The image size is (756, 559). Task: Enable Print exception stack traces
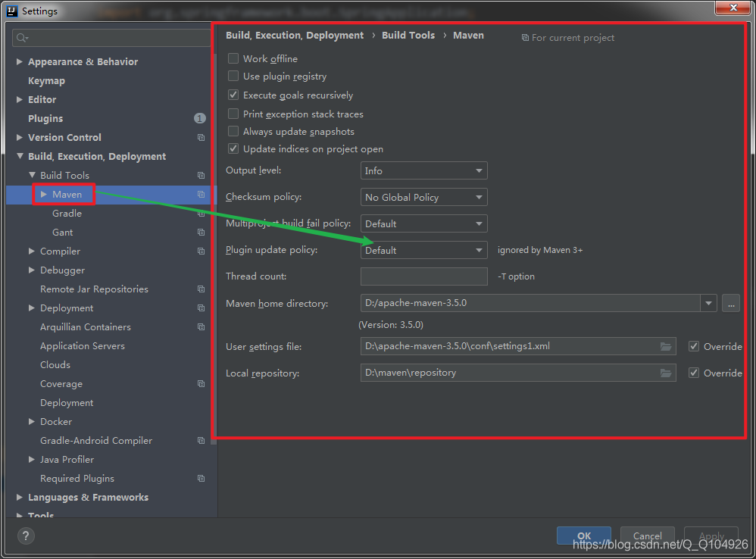click(233, 114)
